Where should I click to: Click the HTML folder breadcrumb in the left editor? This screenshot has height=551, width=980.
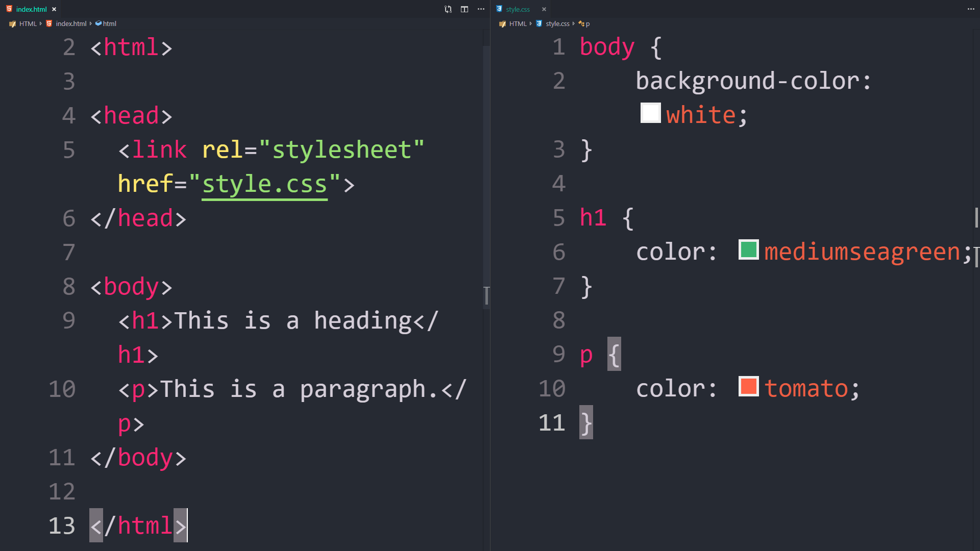[x=28, y=23]
